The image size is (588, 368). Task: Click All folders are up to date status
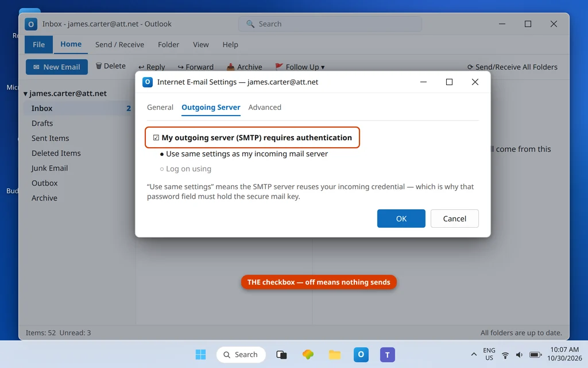tap(521, 333)
